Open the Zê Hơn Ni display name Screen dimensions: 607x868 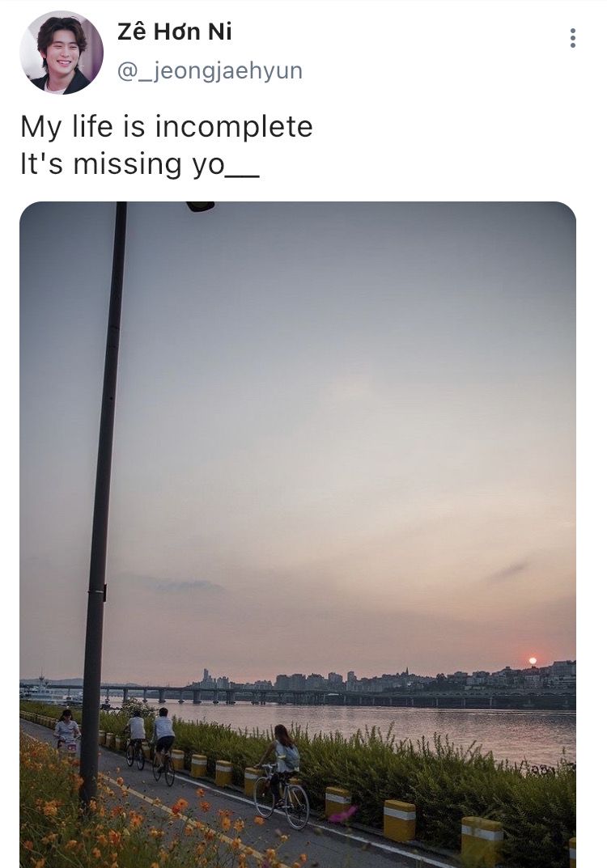coord(175,32)
